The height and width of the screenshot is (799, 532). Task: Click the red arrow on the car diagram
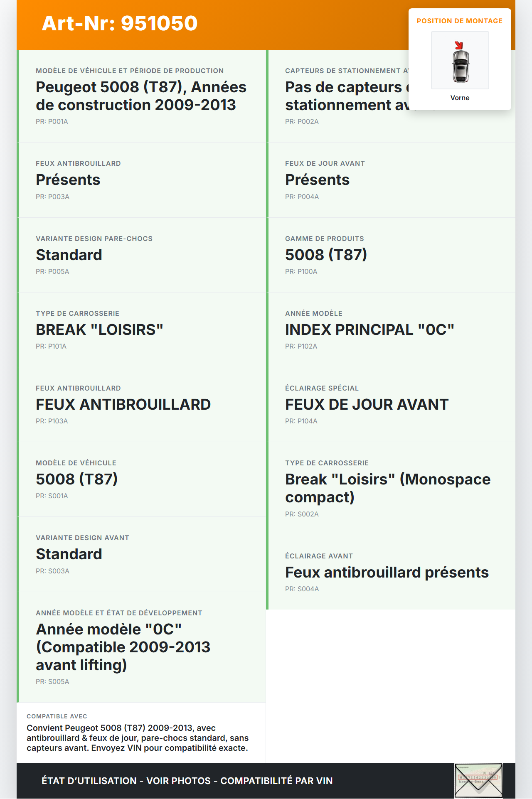click(458, 45)
